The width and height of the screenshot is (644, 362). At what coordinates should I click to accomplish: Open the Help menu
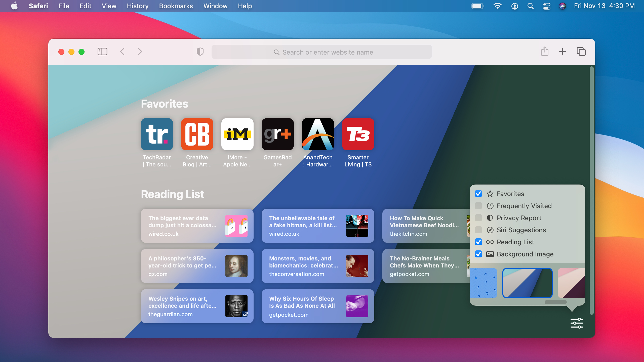coord(245,6)
